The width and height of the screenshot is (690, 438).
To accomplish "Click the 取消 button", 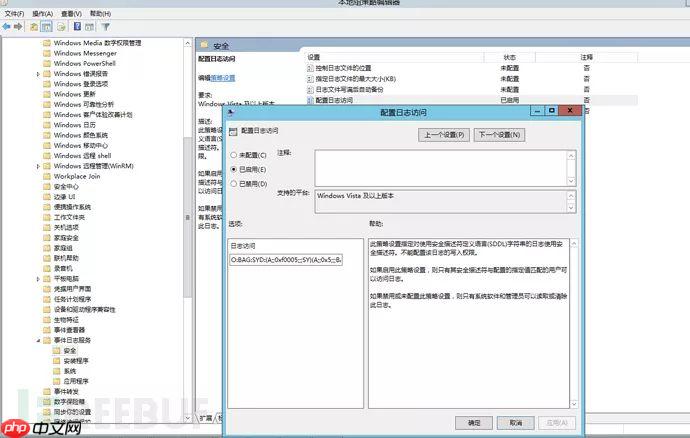I will coord(515,423).
